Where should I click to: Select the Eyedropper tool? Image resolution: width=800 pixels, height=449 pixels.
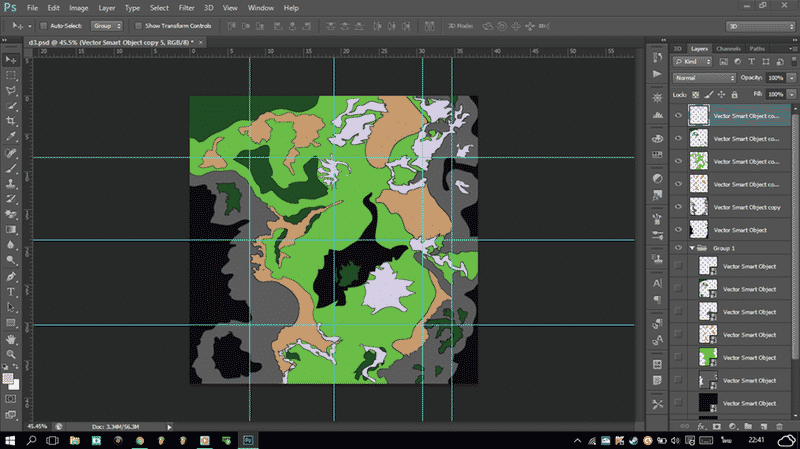click(11, 136)
